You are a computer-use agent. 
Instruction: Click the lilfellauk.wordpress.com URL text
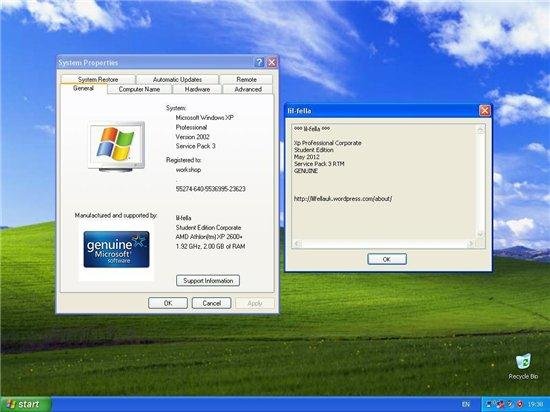343,199
